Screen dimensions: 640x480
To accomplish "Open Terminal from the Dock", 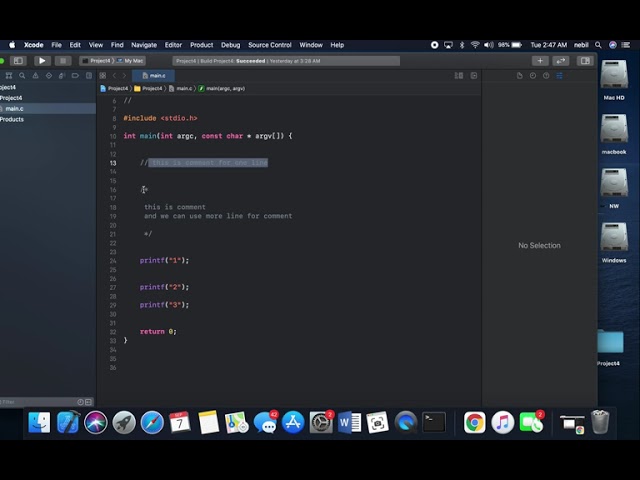I will 433,422.
